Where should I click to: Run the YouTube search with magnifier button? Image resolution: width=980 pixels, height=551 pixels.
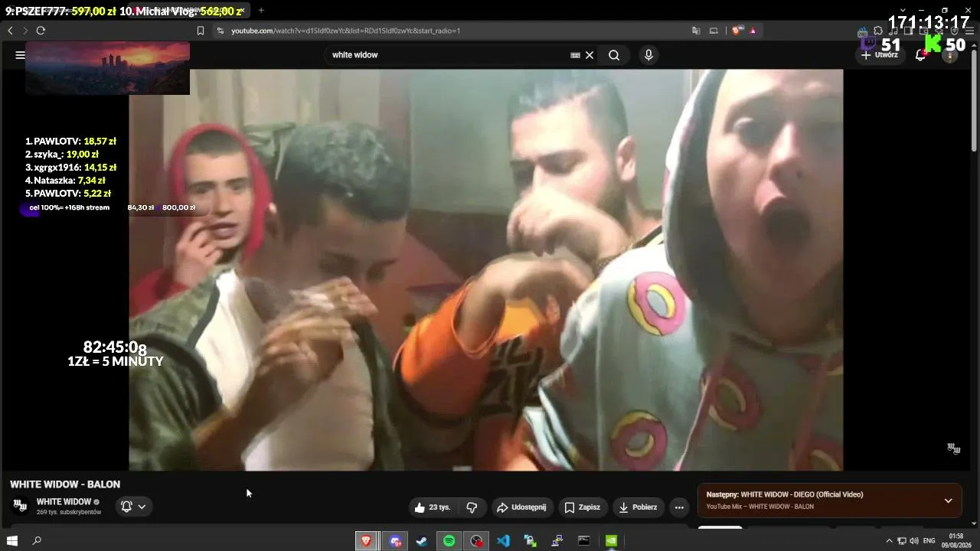[614, 55]
